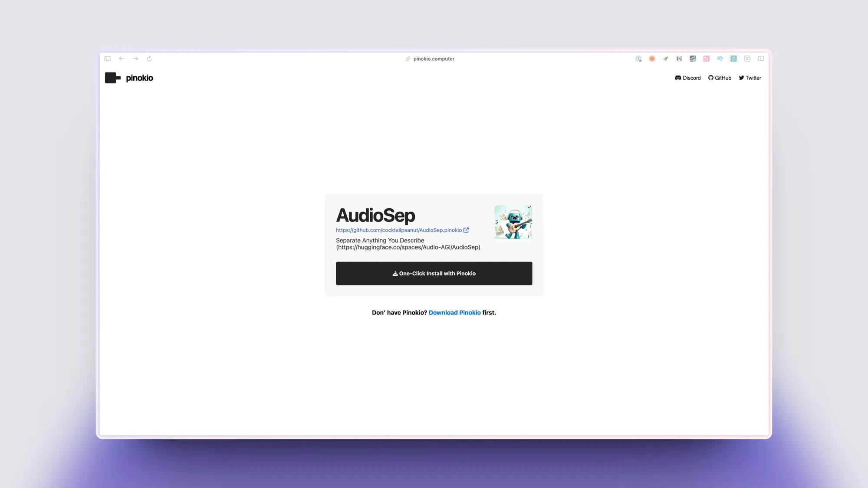Open the 1Password extension icon
This screenshot has height=488, width=868.
pyautogui.click(x=638, y=59)
